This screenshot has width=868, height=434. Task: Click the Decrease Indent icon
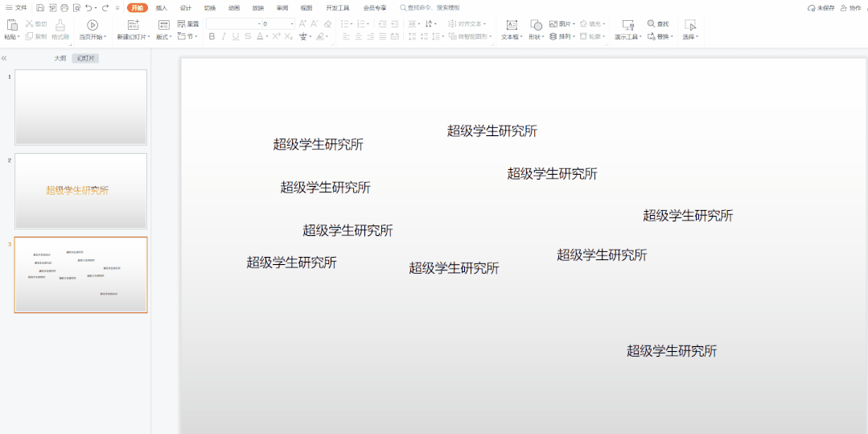pos(383,24)
